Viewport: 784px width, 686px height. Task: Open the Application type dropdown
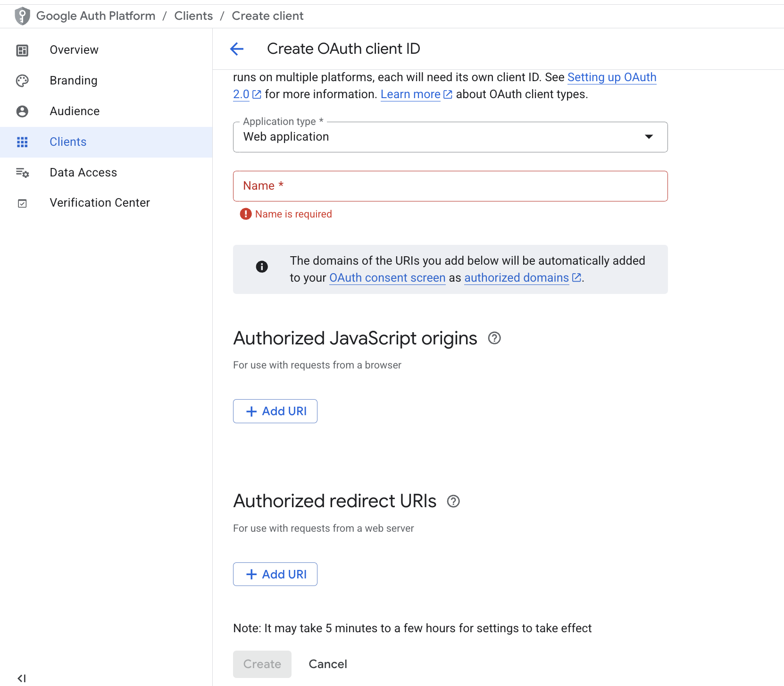[x=450, y=137]
